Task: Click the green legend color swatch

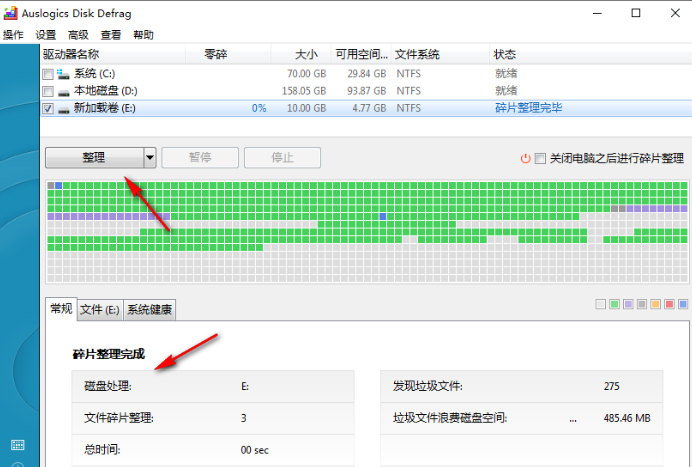Action: coord(614,304)
